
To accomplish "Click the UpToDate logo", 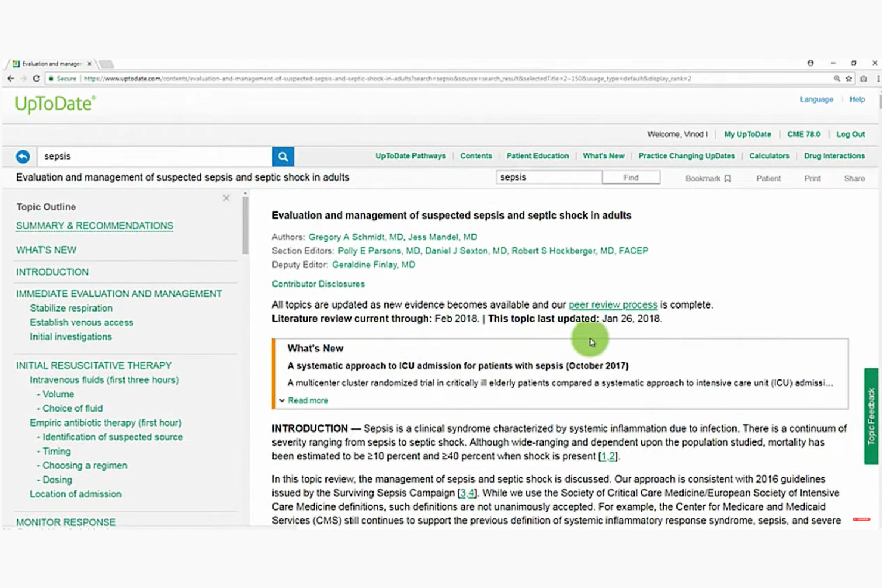I will tap(55, 104).
